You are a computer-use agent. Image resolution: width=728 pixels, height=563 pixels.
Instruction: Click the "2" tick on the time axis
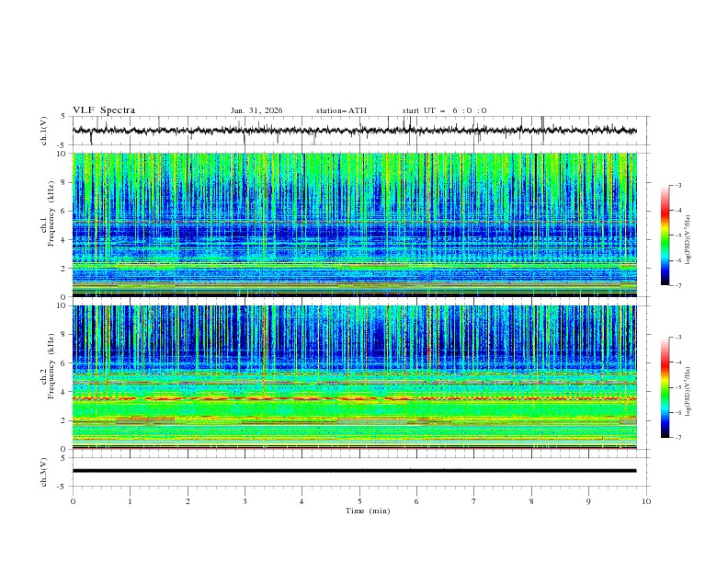(188, 501)
